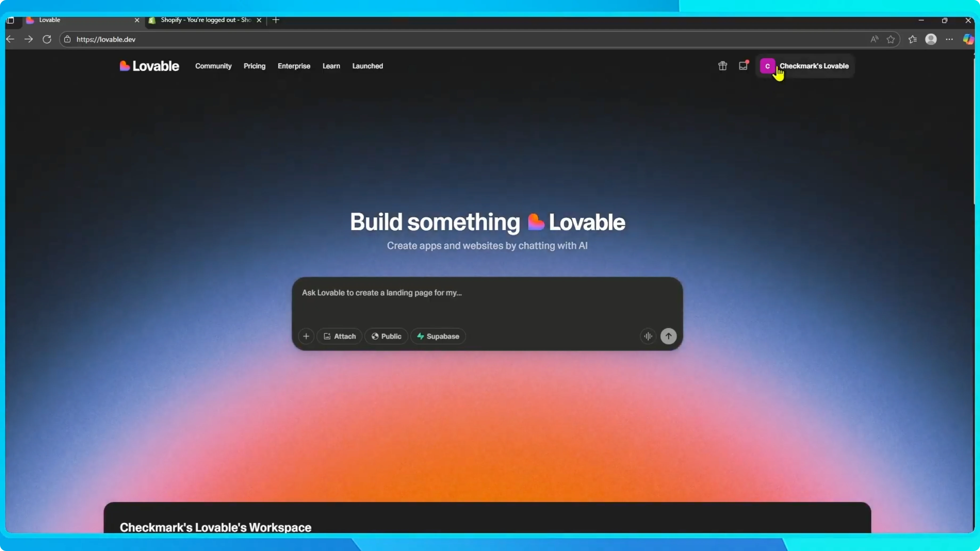Open the browser profile icon
The image size is (980, 551).
click(931, 39)
